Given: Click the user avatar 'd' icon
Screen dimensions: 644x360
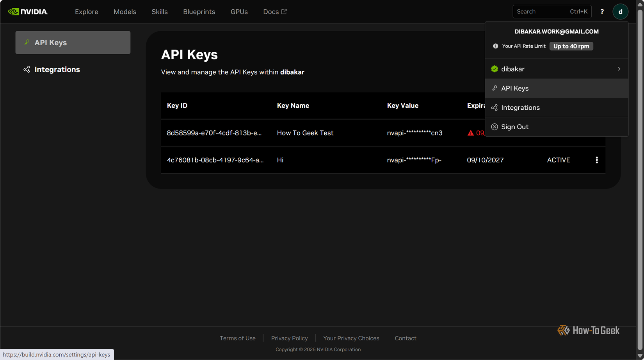Looking at the screenshot, I should (x=620, y=12).
